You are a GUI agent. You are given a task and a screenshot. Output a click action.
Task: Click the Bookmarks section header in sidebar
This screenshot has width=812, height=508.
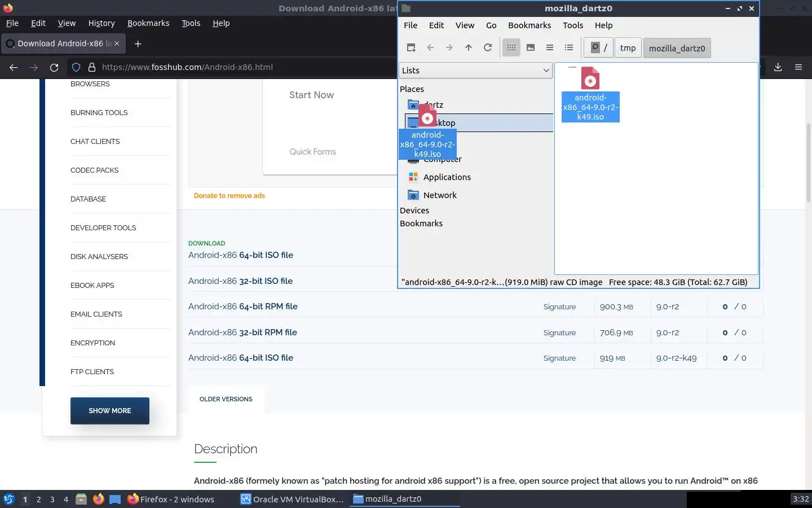421,224
